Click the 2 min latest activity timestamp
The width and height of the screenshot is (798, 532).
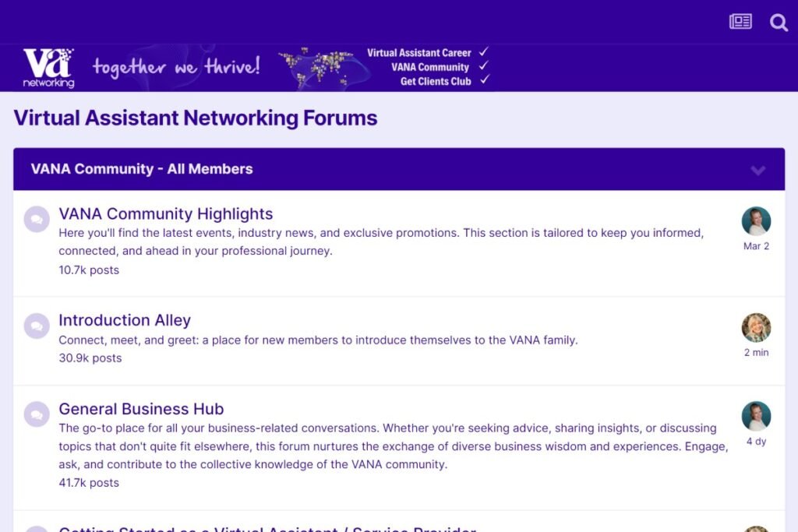(x=755, y=352)
